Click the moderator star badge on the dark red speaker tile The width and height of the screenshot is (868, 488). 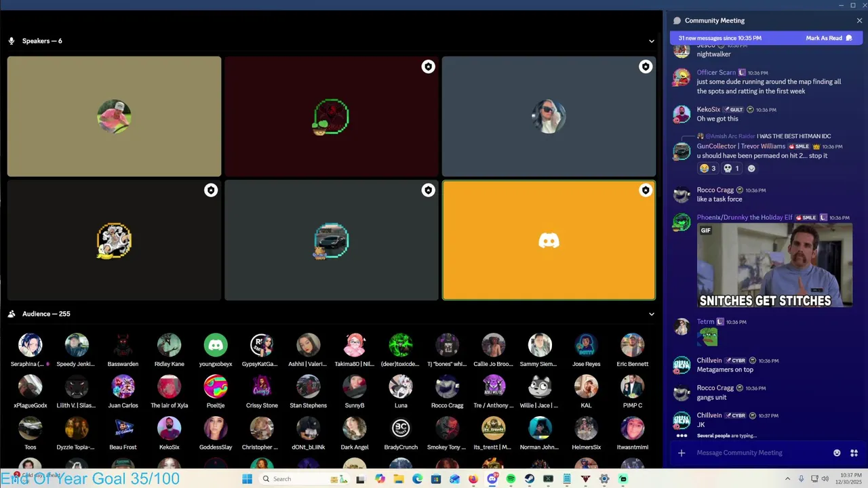pos(428,66)
